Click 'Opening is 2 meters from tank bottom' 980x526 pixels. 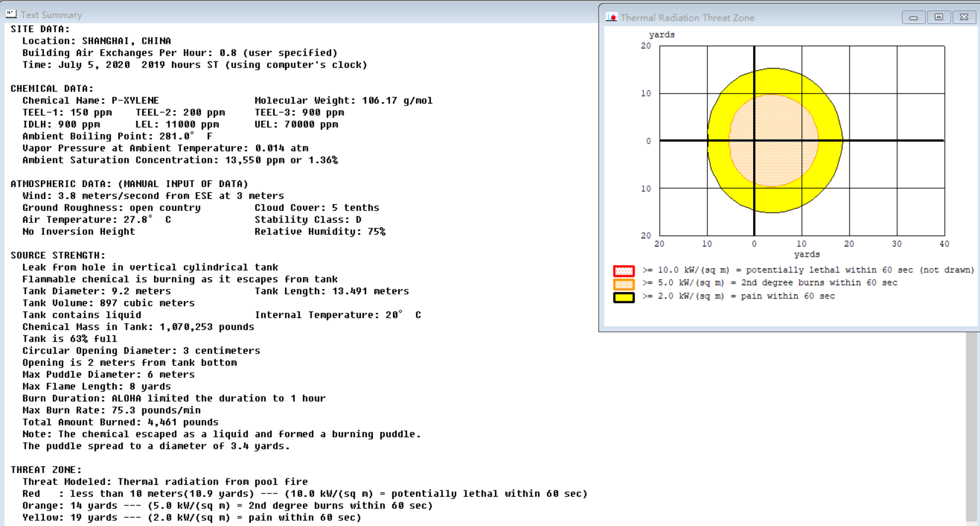(129, 363)
